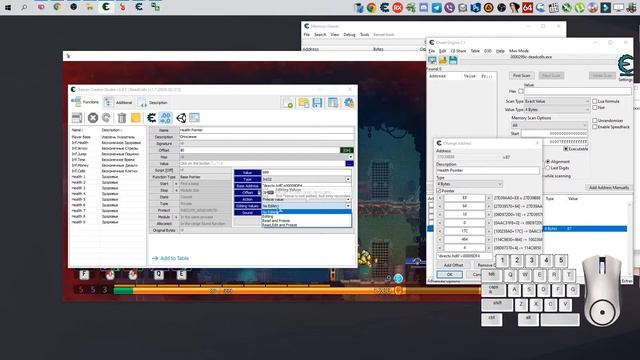Viewport: 640px width, 360px height.
Task: Decrease the 68 offset with its left arrow
Action: click(x=440, y=198)
